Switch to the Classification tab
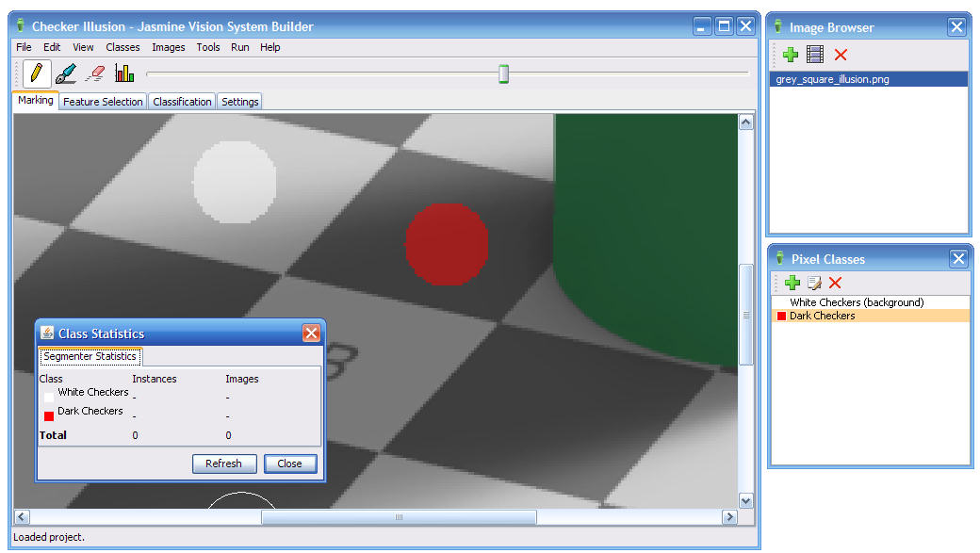This screenshot has width=980, height=553. pos(182,102)
